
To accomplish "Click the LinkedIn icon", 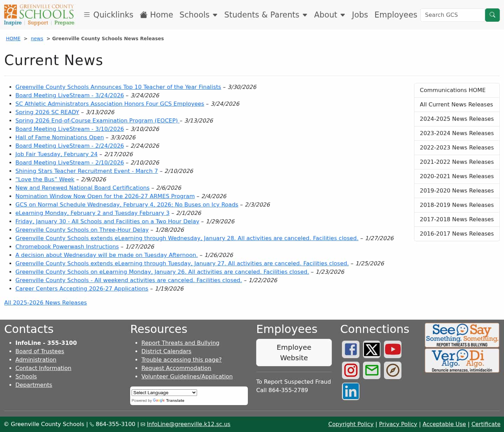I will click(350, 391).
